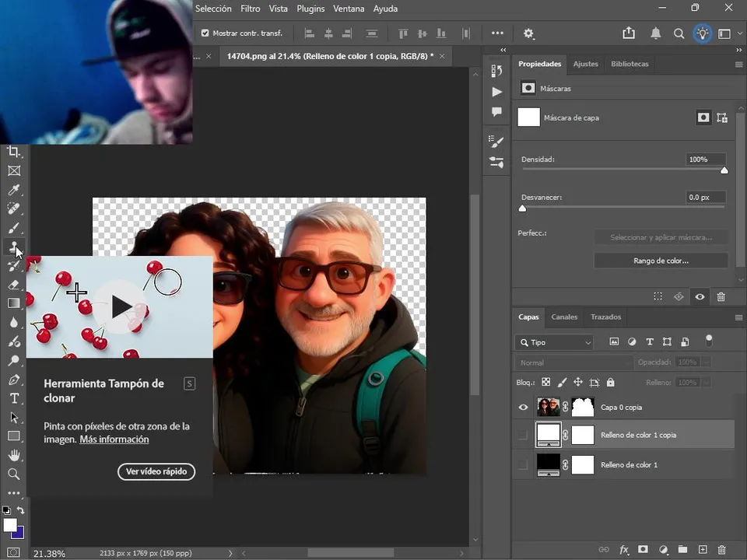Reset default foreground and background colors
The height and width of the screenshot is (560, 747).
(6, 510)
